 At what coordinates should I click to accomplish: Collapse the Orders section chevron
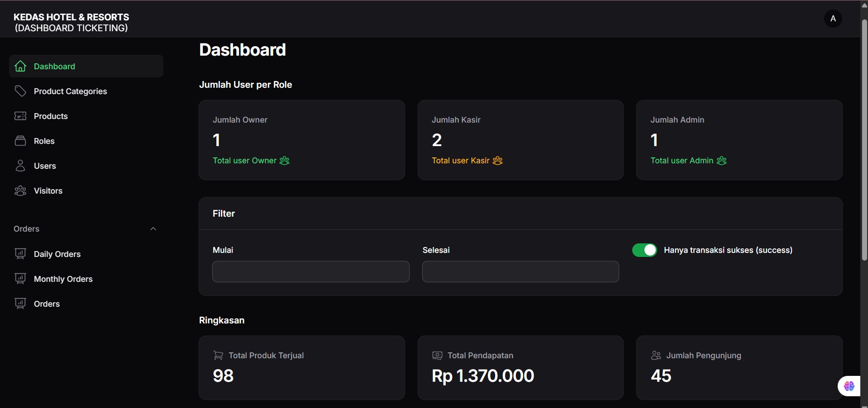tap(153, 228)
